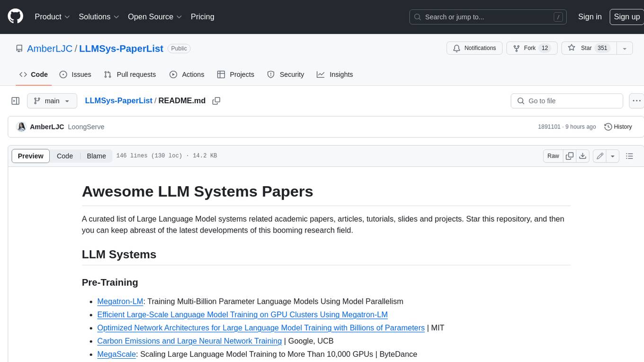Open the main branch selector
Image resolution: width=644 pixels, height=362 pixels.
click(52, 101)
